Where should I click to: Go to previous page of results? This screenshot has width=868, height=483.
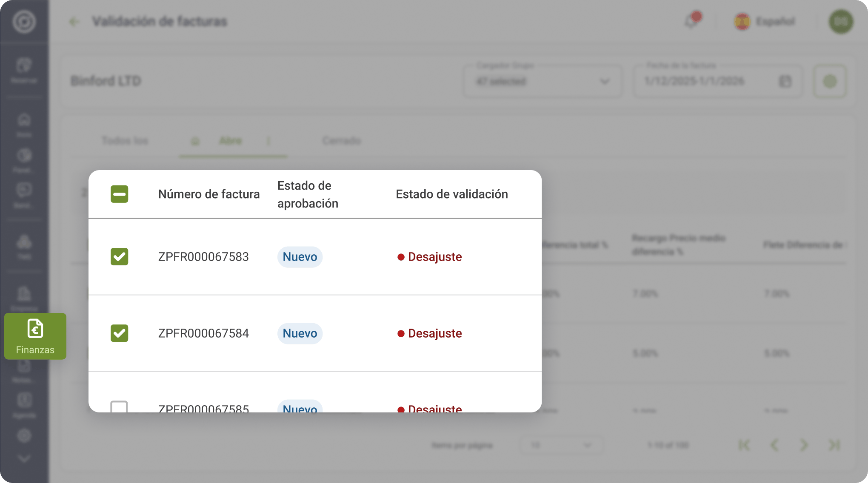[774, 445]
